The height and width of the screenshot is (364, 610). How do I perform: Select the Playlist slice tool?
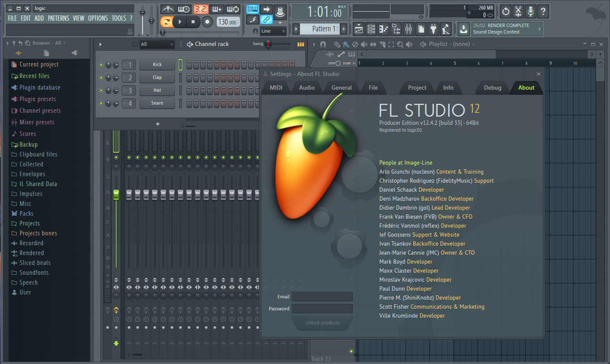(382, 44)
